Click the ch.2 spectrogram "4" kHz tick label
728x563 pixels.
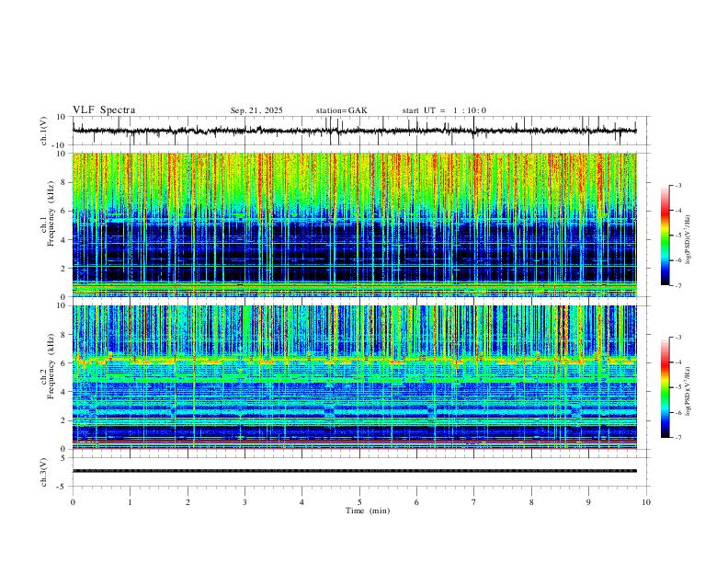(64, 392)
